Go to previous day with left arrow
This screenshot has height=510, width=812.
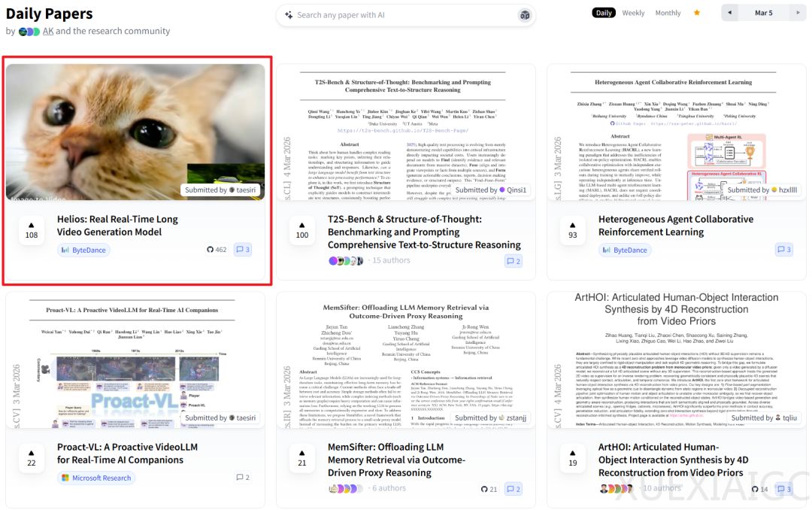tap(729, 13)
